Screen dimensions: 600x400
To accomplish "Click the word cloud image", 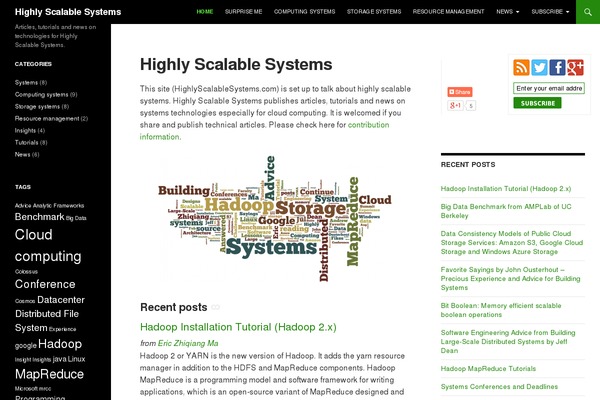I will coord(275,219).
